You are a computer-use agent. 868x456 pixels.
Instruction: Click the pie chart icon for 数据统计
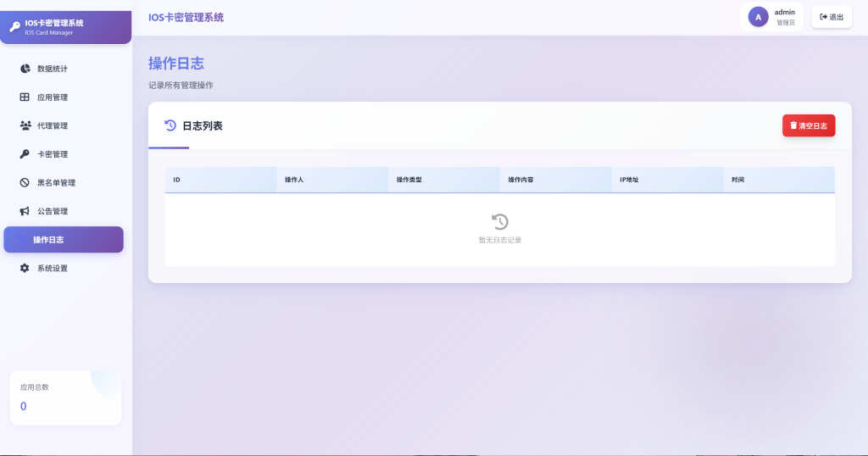tap(25, 69)
